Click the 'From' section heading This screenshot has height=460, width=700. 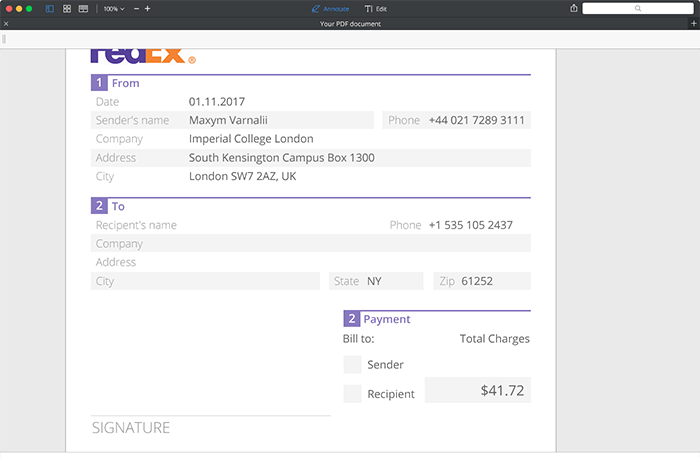[x=125, y=83]
